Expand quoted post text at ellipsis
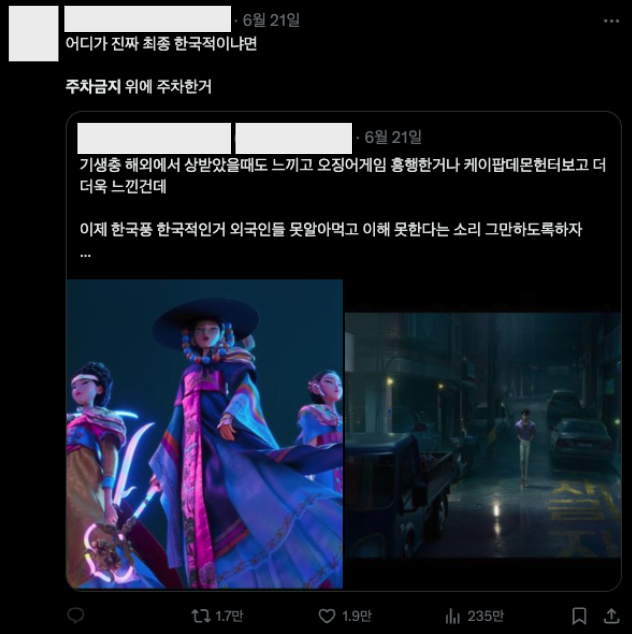632x634 pixels. click(85, 255)
